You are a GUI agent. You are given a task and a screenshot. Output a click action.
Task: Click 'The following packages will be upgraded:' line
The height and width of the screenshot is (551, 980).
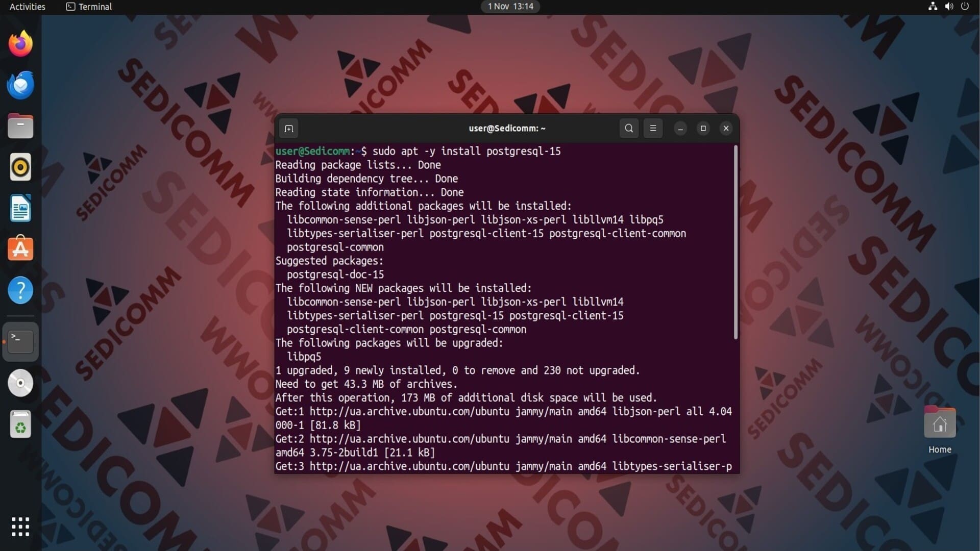389,343
